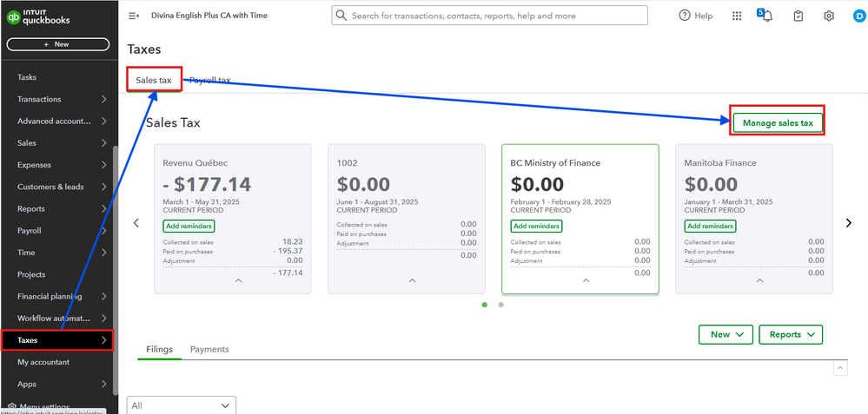Open the clipboard tasks icon in header
Image resolution: width=868 pixels, height=414 pixels.
(x=798, y=16)
